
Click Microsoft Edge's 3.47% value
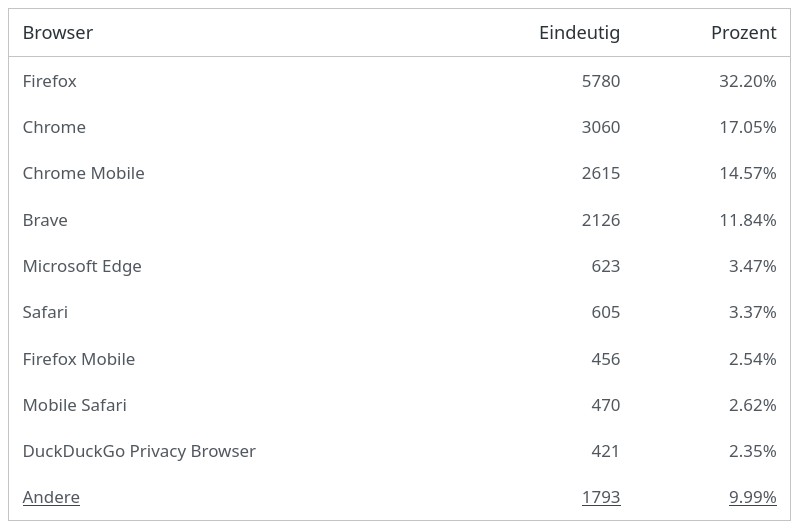pyautogui.click(x=752, y=266)
